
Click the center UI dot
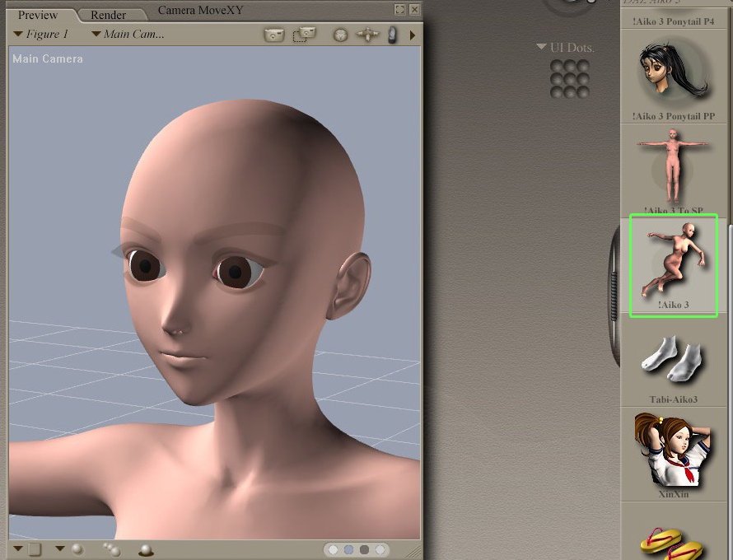(569, 79)
